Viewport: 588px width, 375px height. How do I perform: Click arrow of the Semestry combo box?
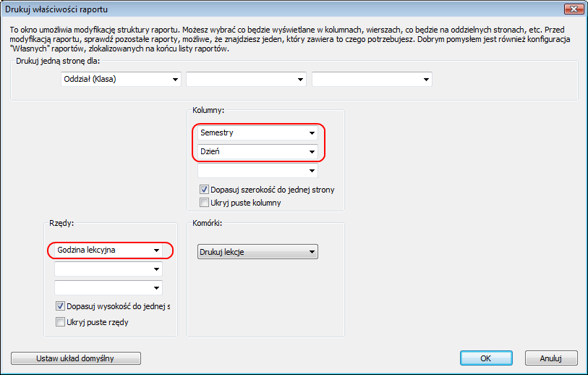[312, 133]
